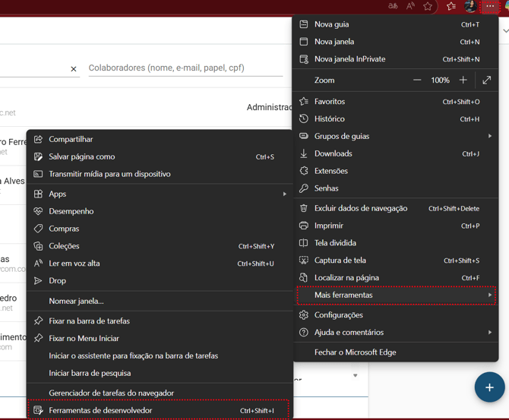Click the user profile avatar

[x=470, y=6]
